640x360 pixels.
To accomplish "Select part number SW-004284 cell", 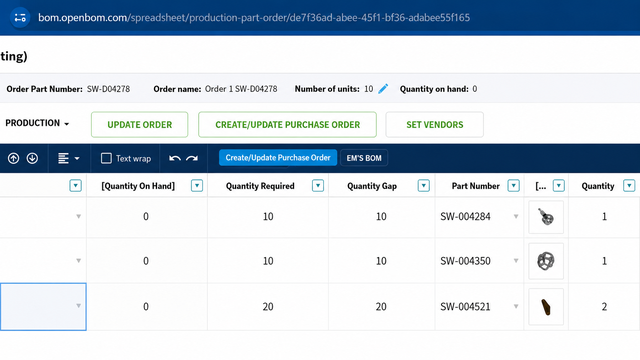I will pos(480,217).
